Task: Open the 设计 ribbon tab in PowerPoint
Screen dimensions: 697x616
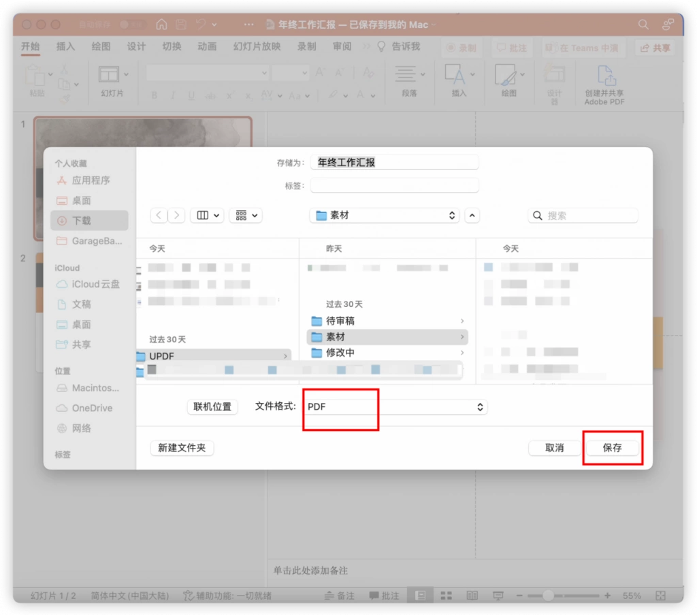Action: tap(136, 47)
